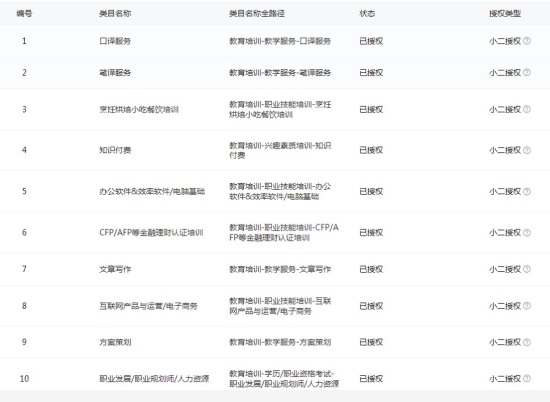This screenshot has height=402, width=550.
Task: Select 职业发展/职业规划师/人力资源 category name
Action: pos(154,378)
